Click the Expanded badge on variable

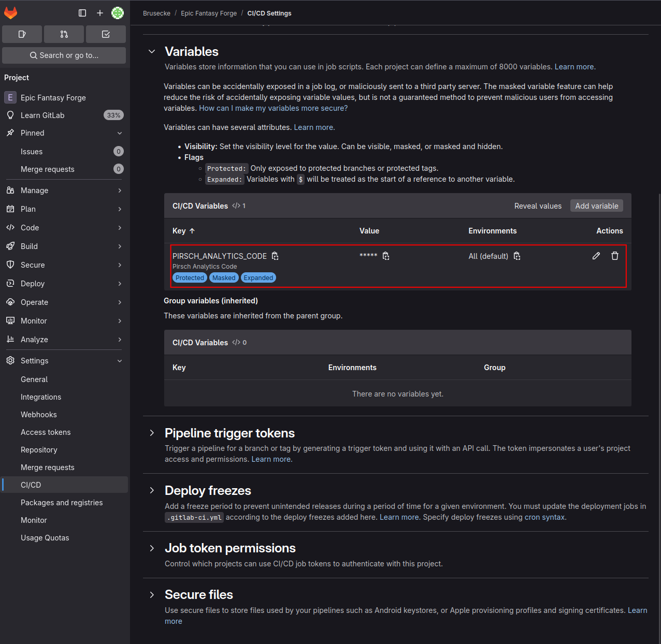(258, 278)
